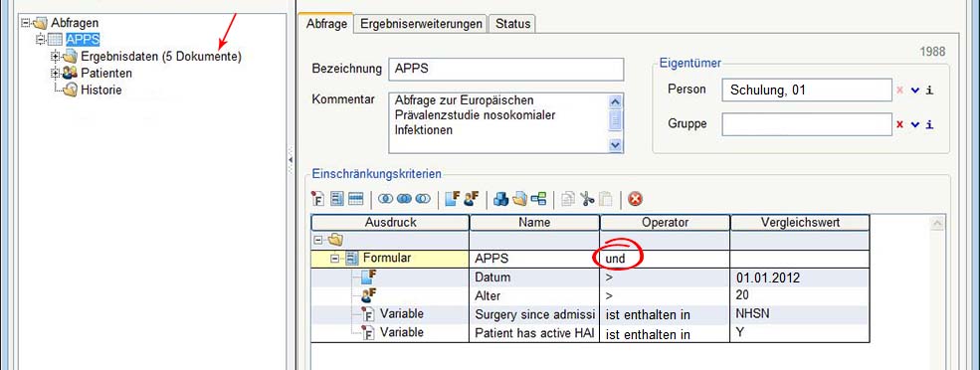Show info for the Person owner
This screenshot has height=370, width=980.
coord(930,90)
